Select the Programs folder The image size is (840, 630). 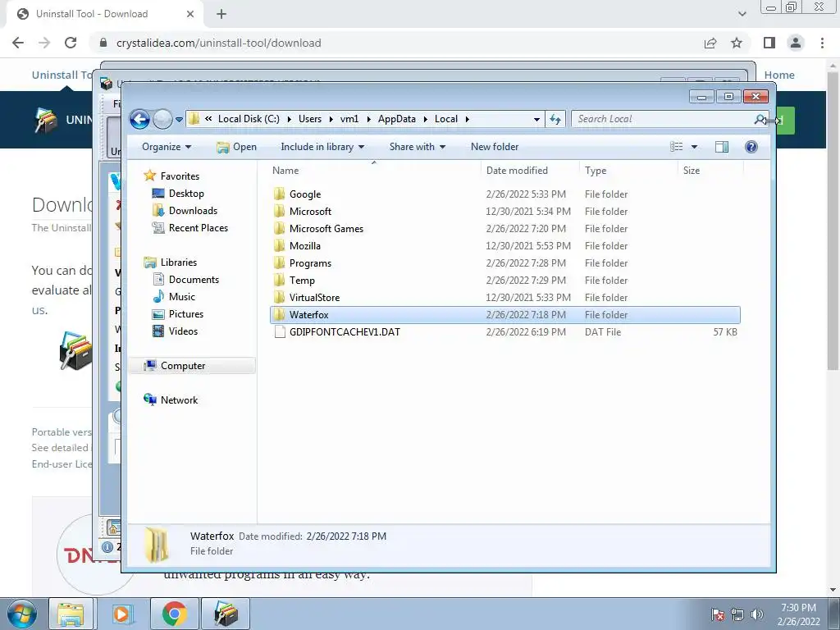coord(310,263)
